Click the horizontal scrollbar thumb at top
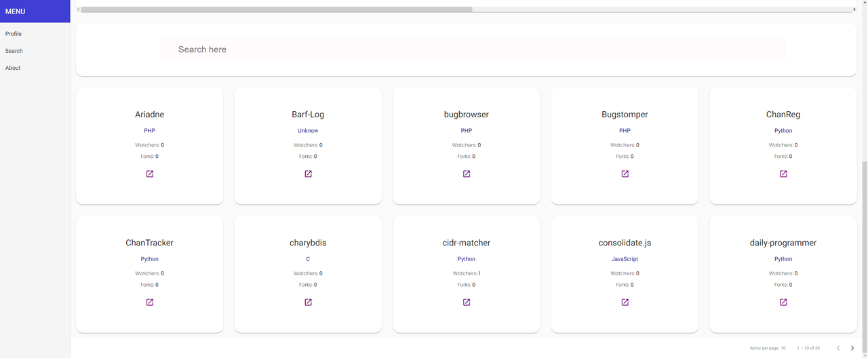The width and height of the screenshot is (868, 358). coord(276,9)
